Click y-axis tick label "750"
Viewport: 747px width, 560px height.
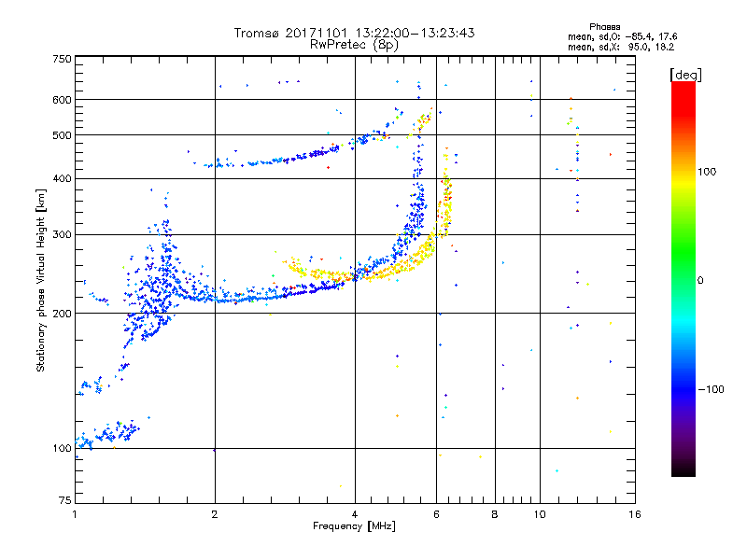[62, 59]
